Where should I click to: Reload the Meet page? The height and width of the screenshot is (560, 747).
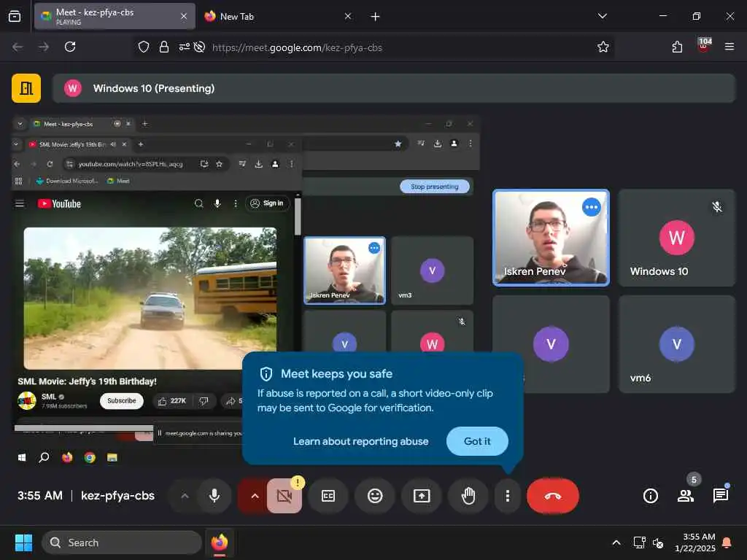click(70, 47)
